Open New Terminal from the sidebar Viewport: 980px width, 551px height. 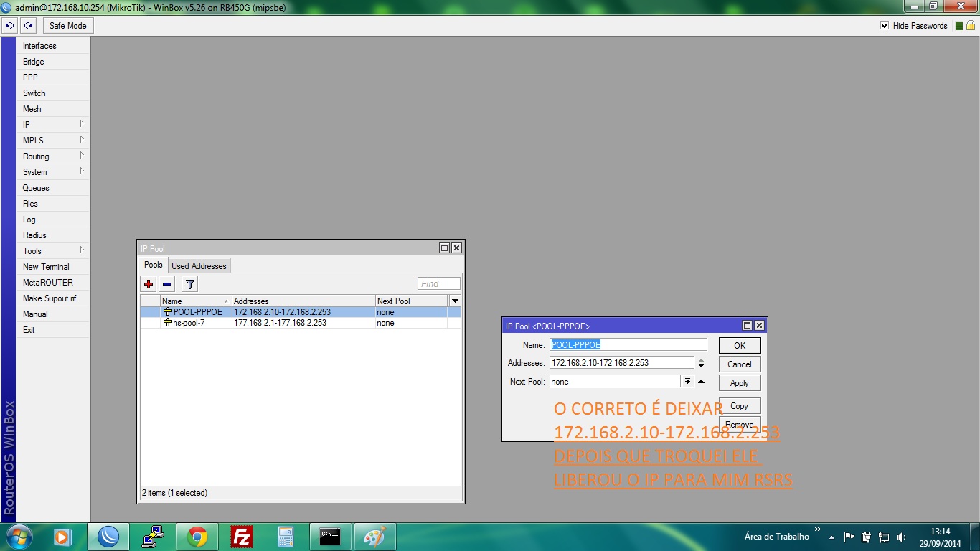[x=54, y=267]
